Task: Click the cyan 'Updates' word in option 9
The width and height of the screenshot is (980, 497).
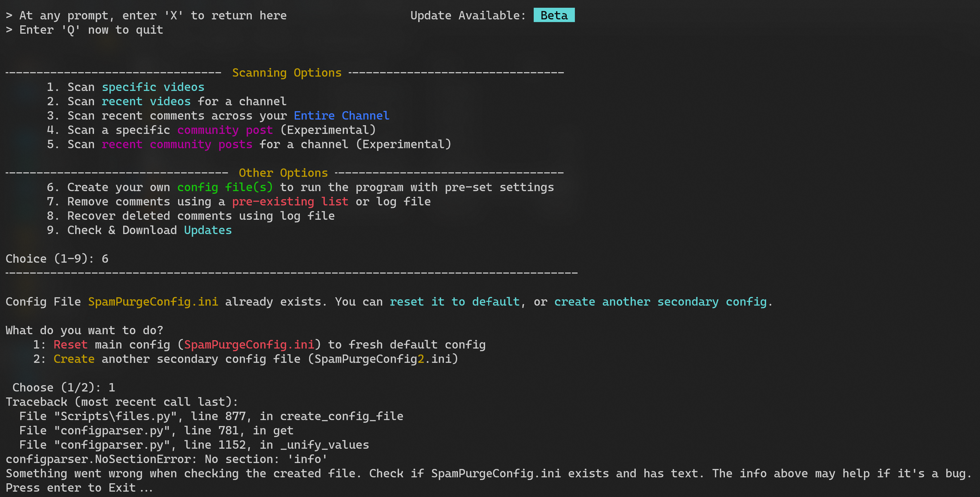Action: click(x=208, y=230)
